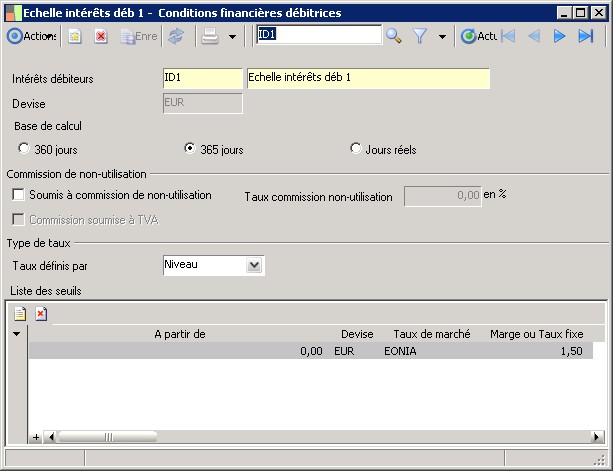Go to the next record
613x471 pixels.
(x=560, y=36)
